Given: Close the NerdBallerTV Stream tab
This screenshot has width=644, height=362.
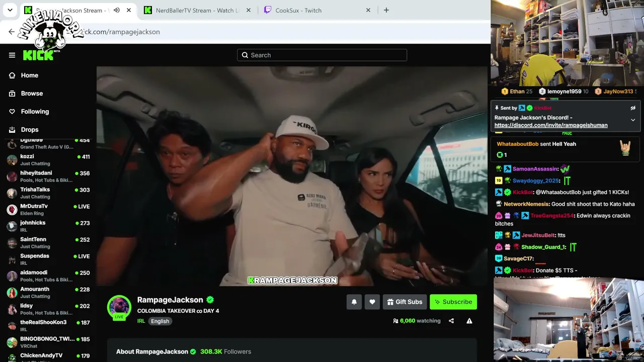Looking at the screenshot, I should pyautogui.click(x=249, y=10).
